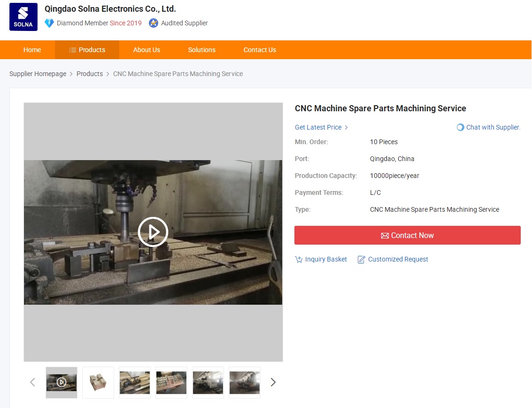
Task: Select the third gallery thumbnail
Action: click(x=135, y=383)
